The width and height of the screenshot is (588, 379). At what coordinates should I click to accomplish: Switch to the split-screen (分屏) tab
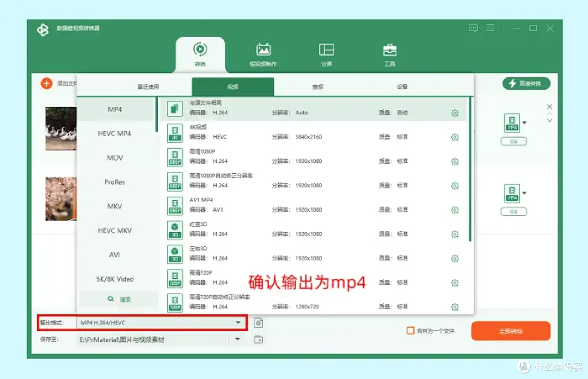(x=327, y=54)
